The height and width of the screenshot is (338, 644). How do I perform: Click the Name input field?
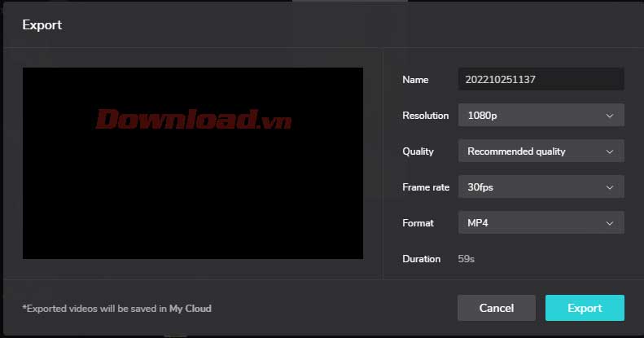[541, 79]
